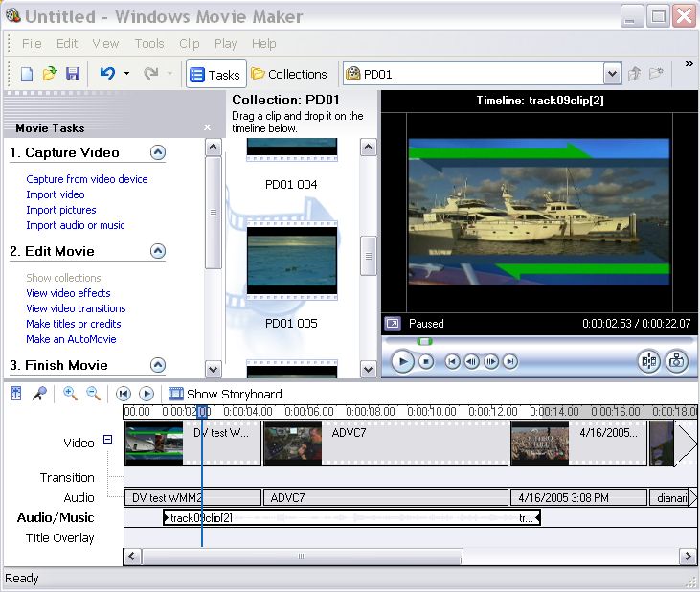Open the Tools menu
700x592 pixels.
pos(149,44)
